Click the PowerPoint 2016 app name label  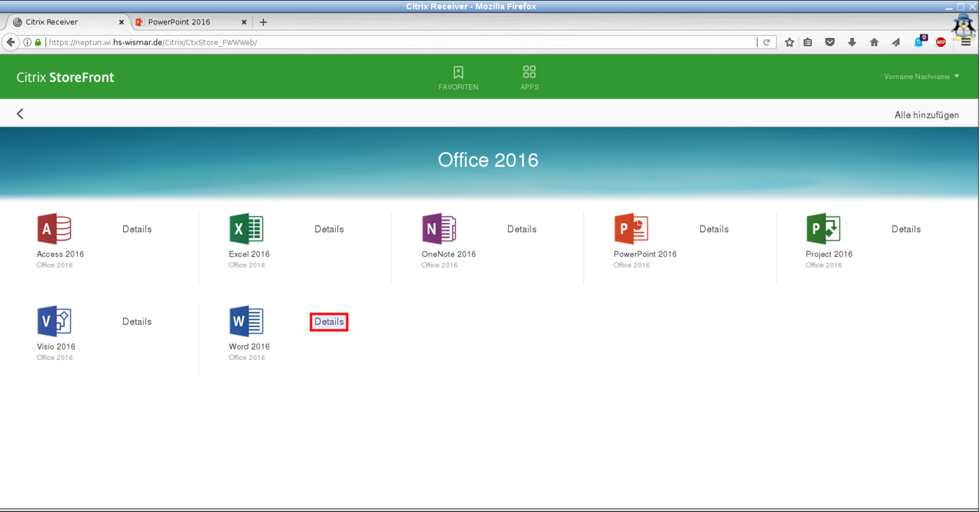[x=645, y=254]
